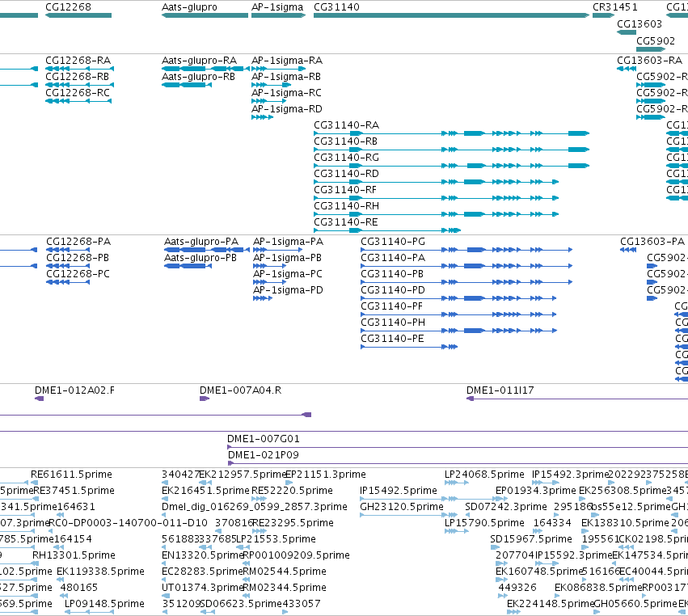This screenshot has width=688, height=616.
Task: Open transcript CG31140-RD label
Action: pyautogui.click(x=346, y=174)
